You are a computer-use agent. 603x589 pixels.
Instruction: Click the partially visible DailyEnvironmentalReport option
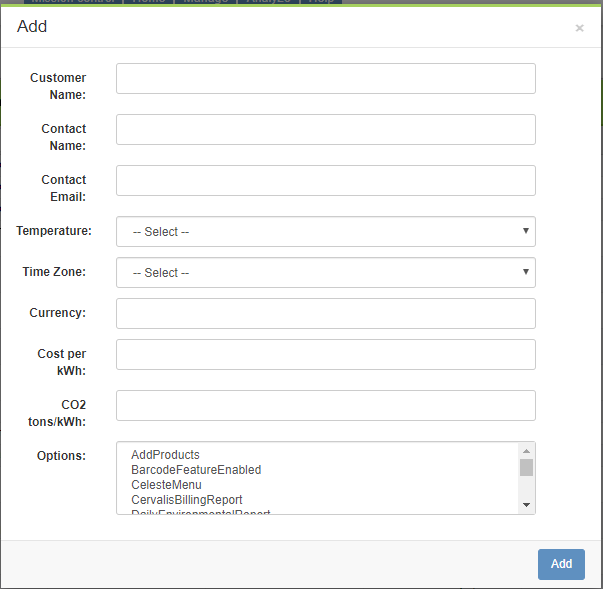pos(200,512)
